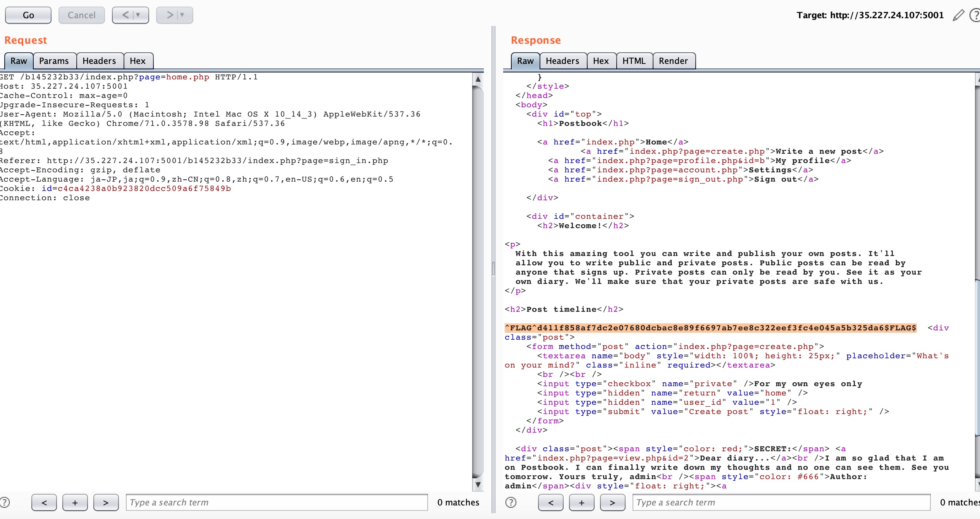Go to next match in response search
The height and width of the screenshot is (519, 980).
pos(612,502)
